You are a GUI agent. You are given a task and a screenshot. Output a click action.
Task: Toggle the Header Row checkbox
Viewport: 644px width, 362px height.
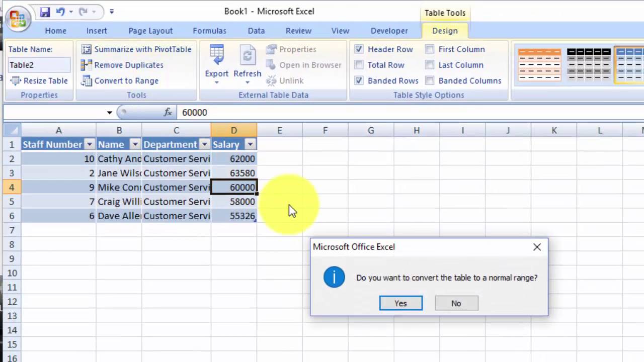359,49
